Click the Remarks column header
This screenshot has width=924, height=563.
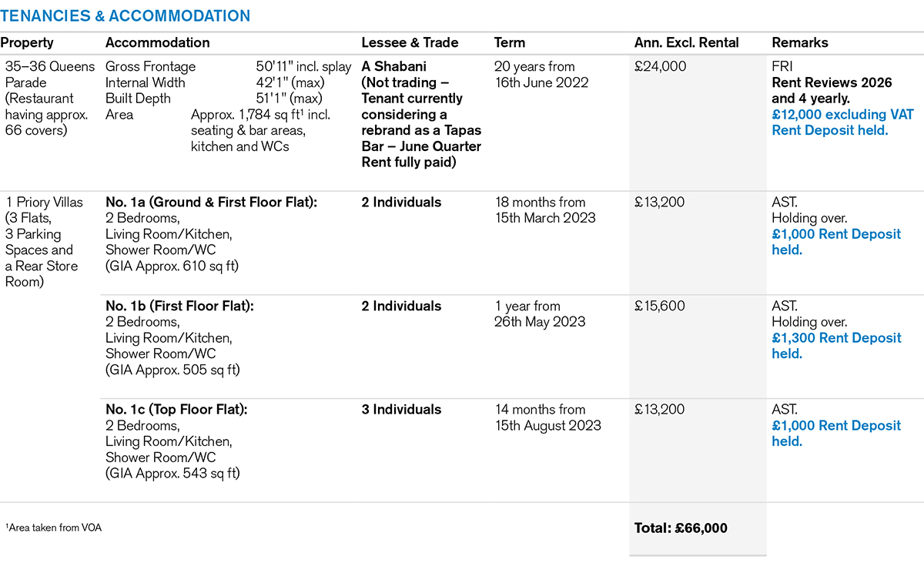(x=799, y=43)
